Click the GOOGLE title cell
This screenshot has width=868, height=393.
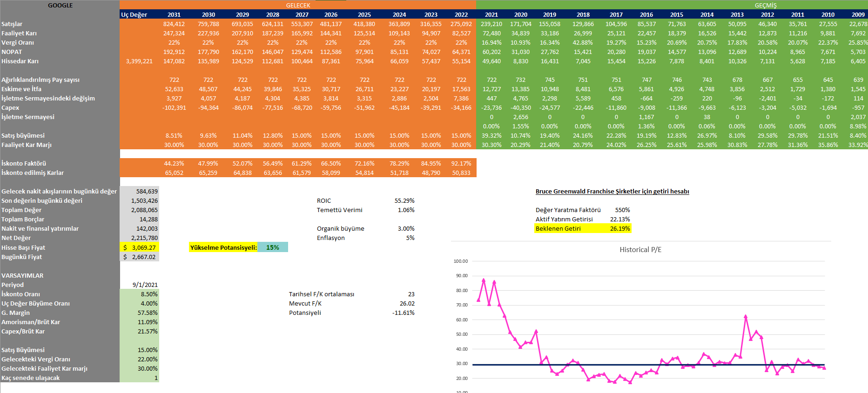(60, 5)
